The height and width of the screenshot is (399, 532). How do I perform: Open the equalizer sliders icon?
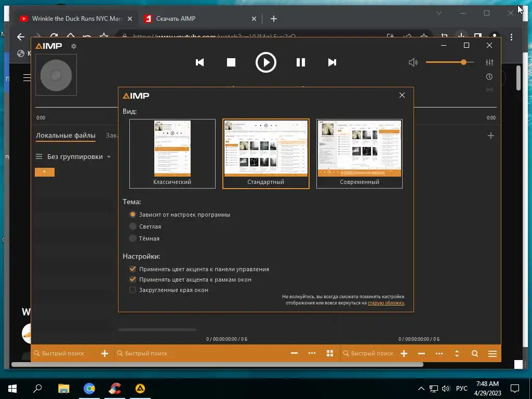489,62
